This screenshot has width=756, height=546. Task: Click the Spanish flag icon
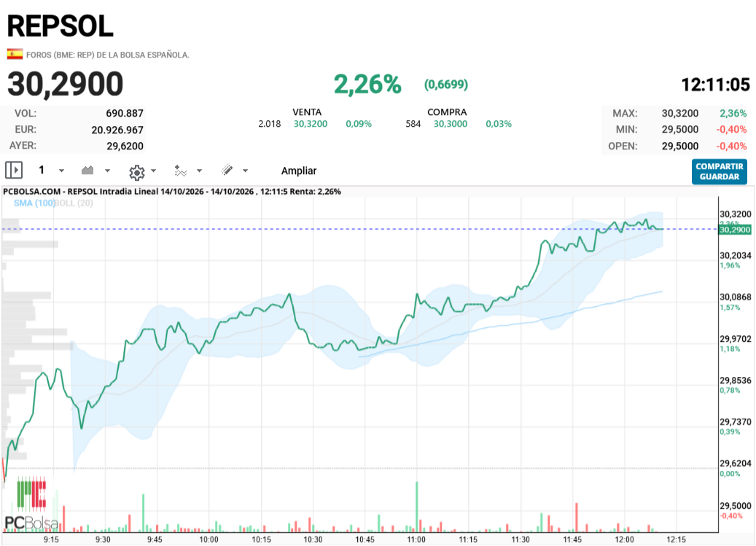[15, 54]
